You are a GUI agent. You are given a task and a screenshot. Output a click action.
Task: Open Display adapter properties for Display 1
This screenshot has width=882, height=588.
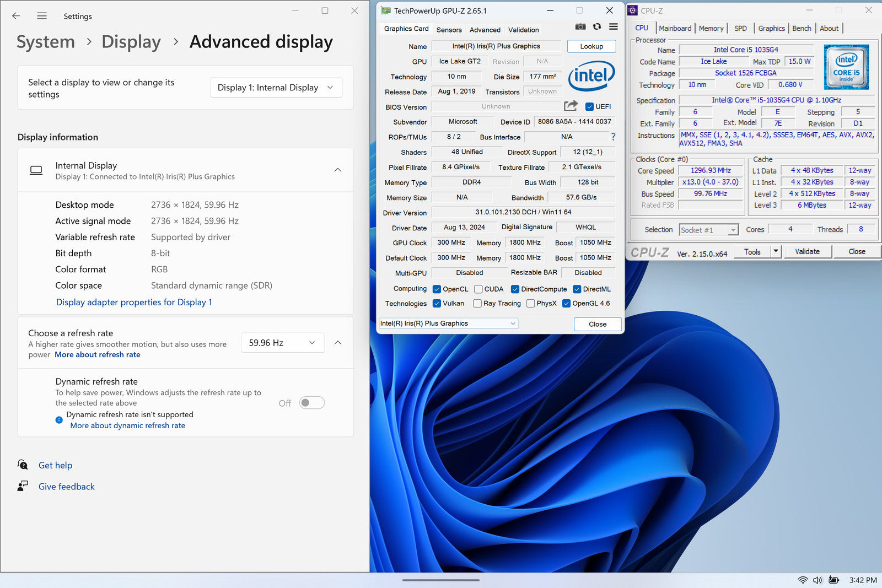click(134, 302)
